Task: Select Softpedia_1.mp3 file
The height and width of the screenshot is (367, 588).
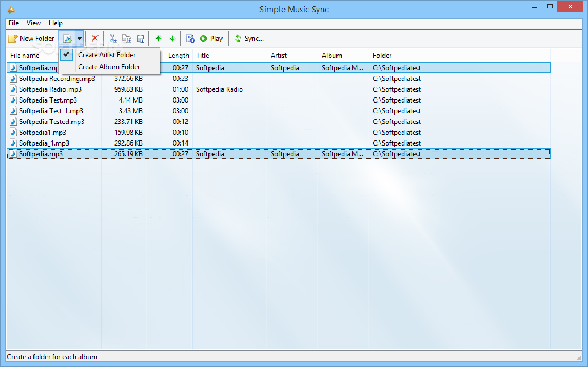Action: pyautogui.click(x=44, y=143)
